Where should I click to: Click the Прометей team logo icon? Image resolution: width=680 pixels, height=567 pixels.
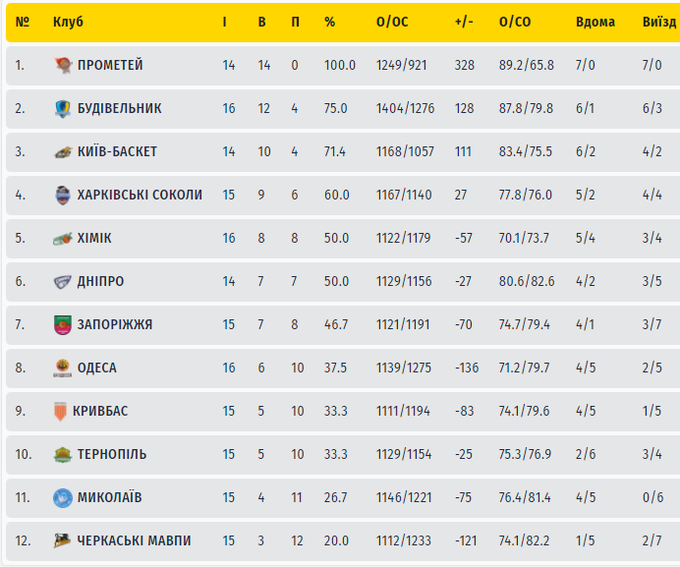63,65
